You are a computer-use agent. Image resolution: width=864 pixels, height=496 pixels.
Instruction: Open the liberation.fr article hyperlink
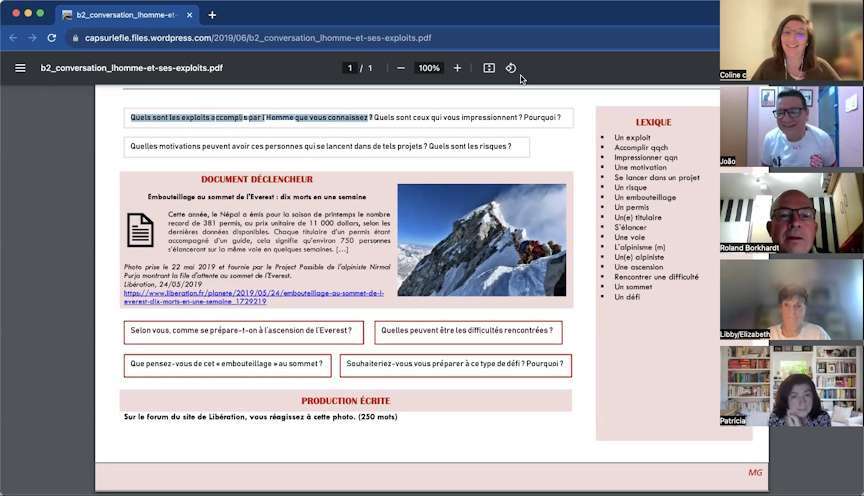coord(254,297)
